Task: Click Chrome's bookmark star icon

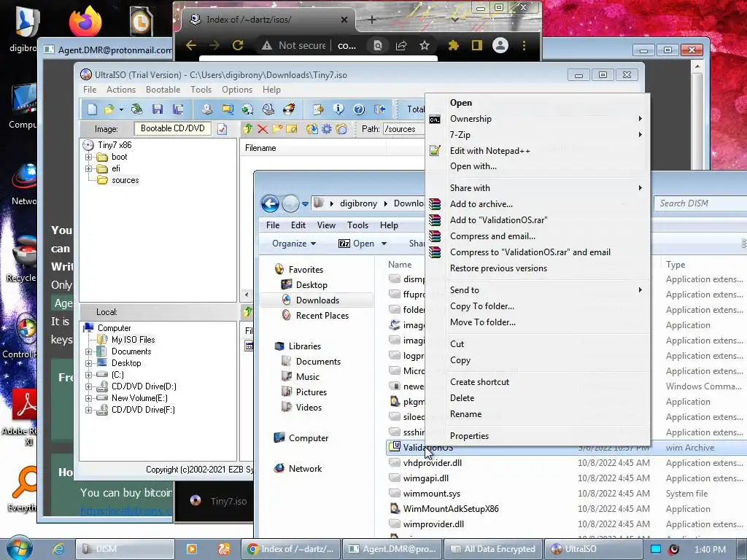Action: (425, 45)
